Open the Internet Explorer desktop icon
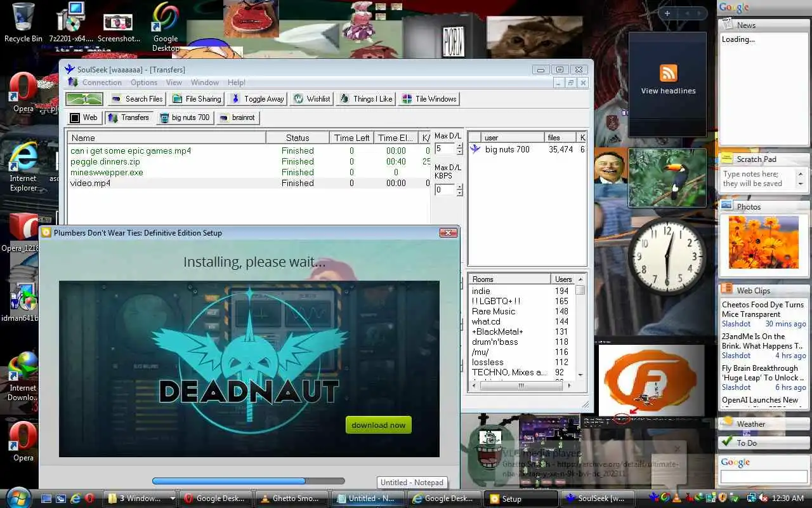Screen dimensions: 812x508 (x=23, y=166)
